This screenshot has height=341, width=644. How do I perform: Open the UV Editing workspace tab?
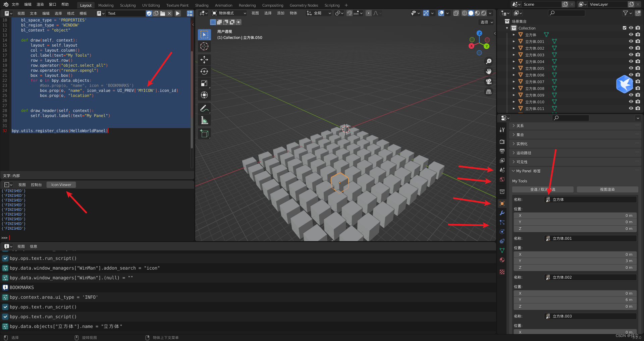[151, 5]
